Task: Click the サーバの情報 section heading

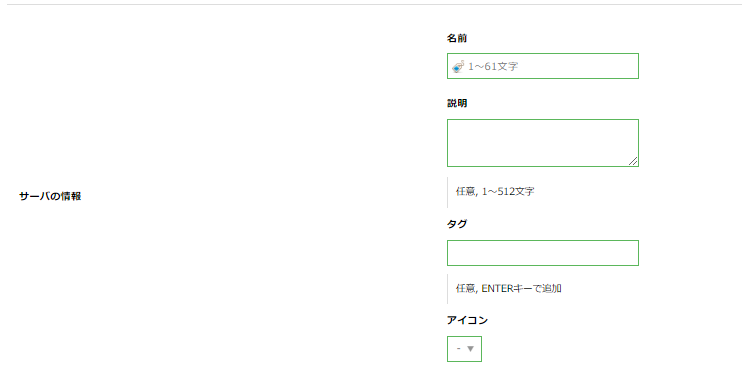Action: coord(50,196)
